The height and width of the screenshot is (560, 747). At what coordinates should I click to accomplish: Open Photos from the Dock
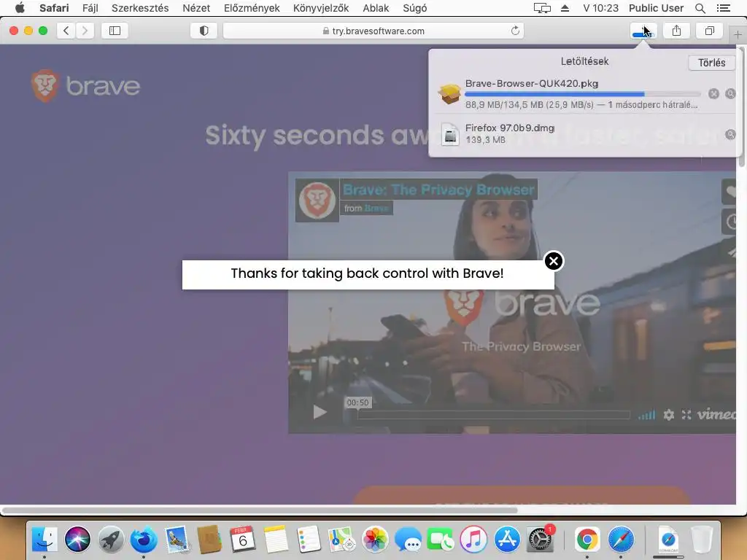375,540
